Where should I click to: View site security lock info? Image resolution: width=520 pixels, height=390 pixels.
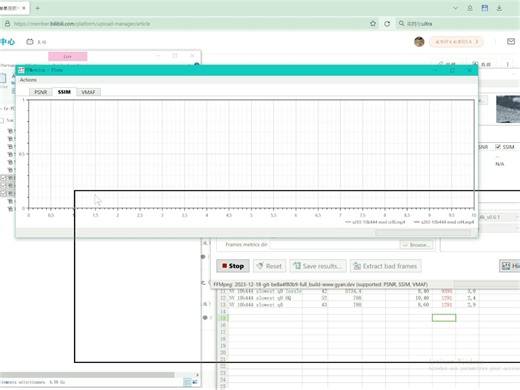(x=7, y=24)
